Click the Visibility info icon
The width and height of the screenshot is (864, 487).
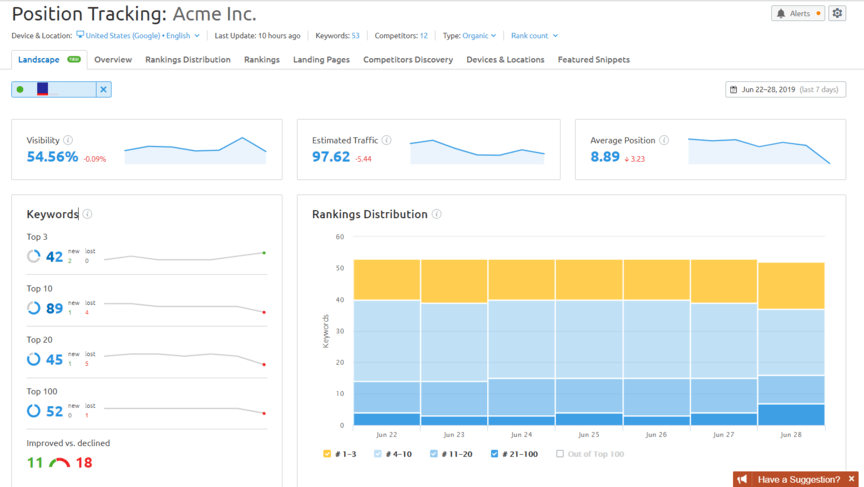[68, 140]
